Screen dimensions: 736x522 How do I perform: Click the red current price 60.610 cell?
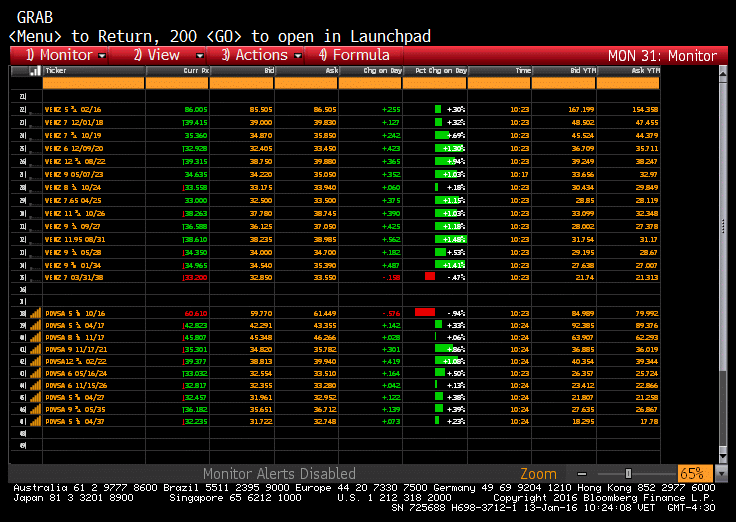(196, 313)
